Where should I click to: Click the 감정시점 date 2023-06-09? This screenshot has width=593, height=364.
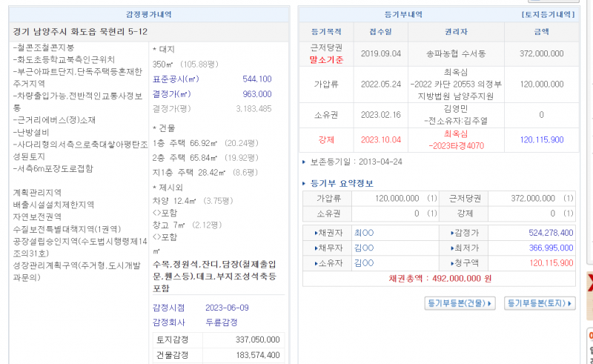coord(228,308)
